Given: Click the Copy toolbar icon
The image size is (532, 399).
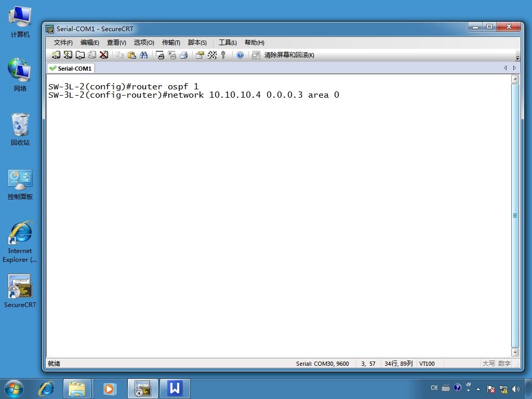Looking at the screenshot, I should (119, 55).
